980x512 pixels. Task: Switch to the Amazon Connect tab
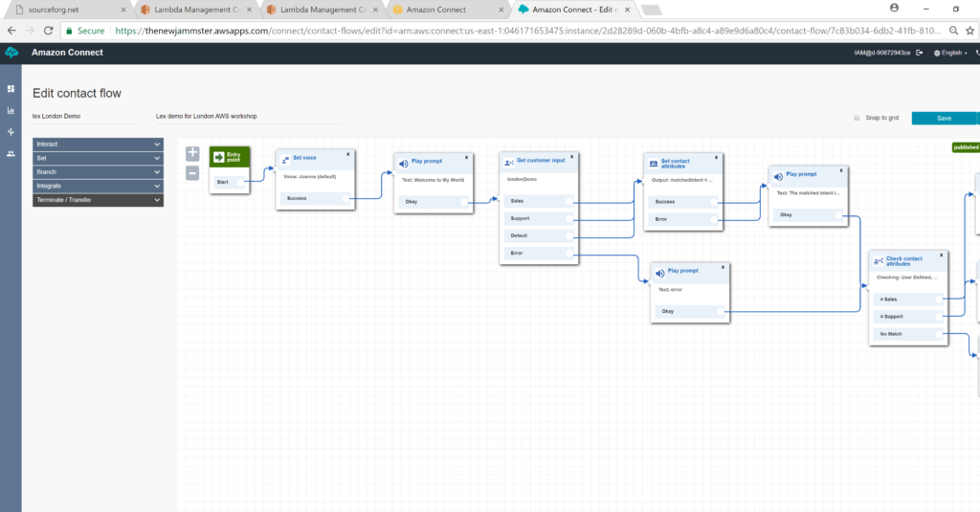click(x=448, y=10)
